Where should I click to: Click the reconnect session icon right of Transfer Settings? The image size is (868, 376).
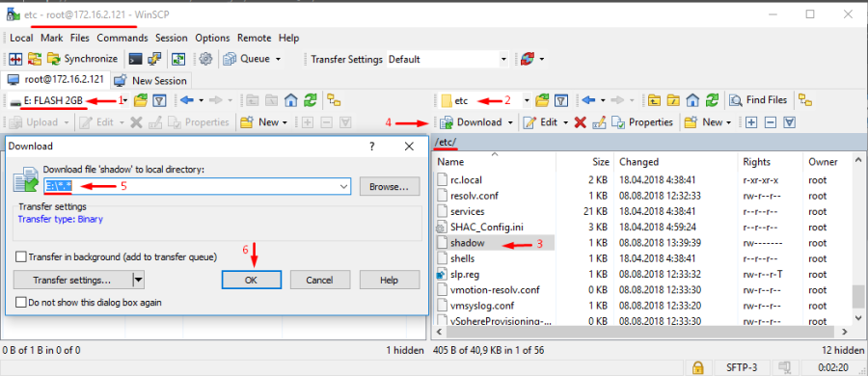click(528, 59)
